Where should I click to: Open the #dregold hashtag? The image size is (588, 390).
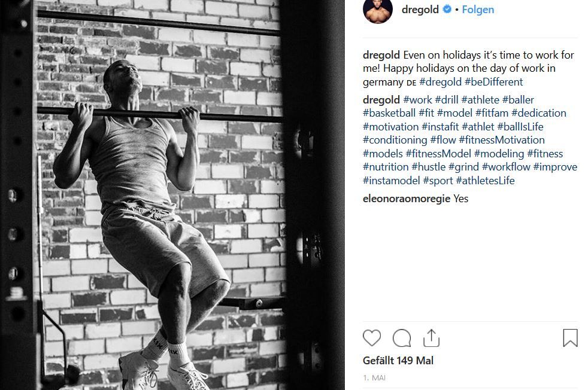pyautogui.click(x=440, y=82)
